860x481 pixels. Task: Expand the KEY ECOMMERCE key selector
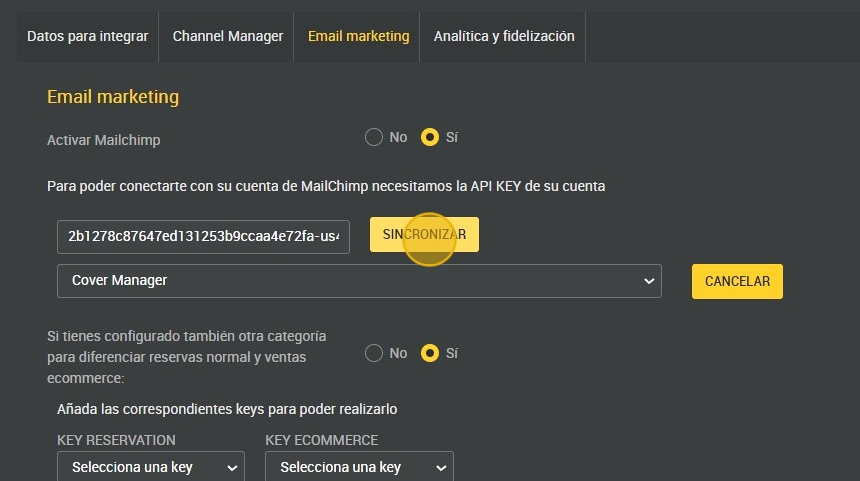(x=358, y=467)
